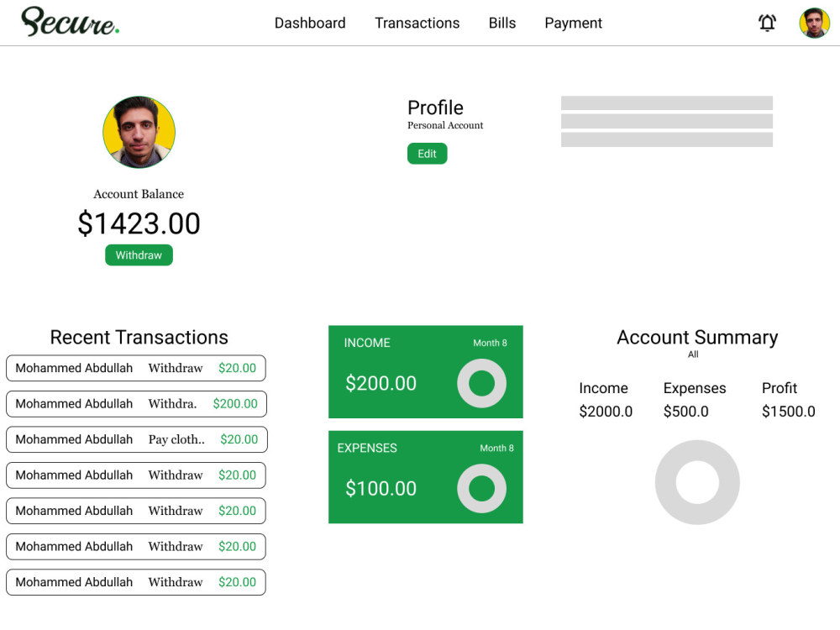
Task: Open the Payment menu item
Action: click(573, 23)
